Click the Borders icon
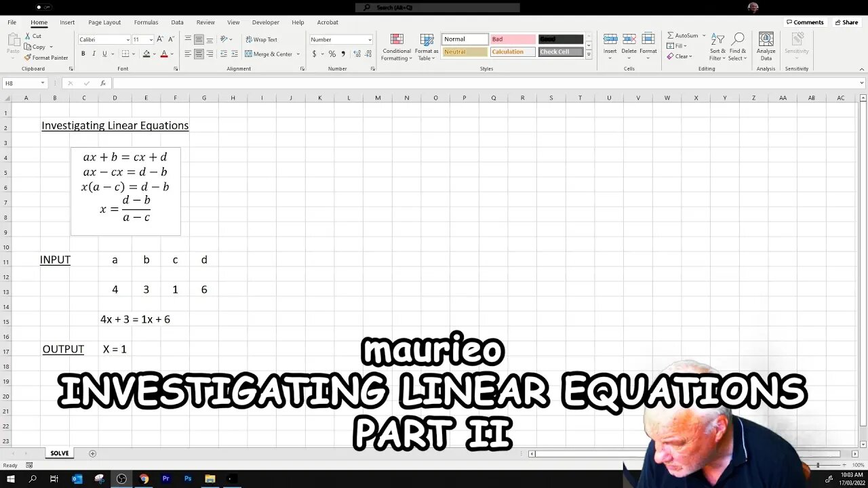Screen dimensions: 868x488 click(x=125, y=54)
